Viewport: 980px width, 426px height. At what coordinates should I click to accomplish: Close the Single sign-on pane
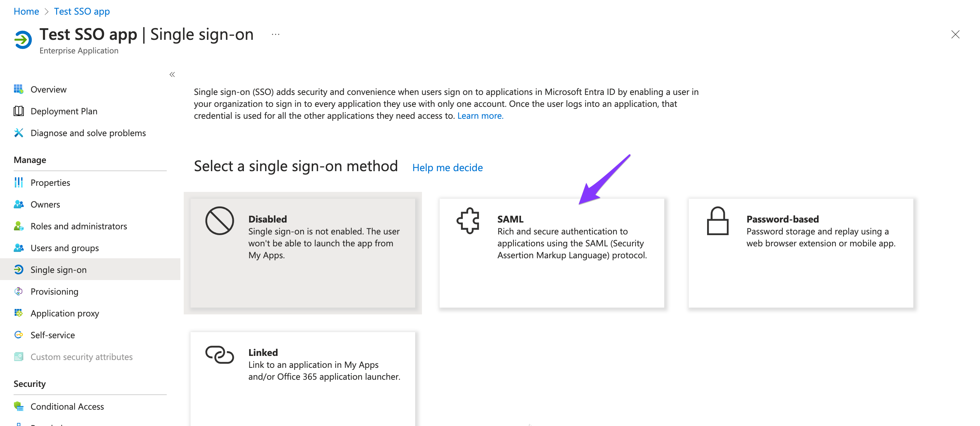955,35
